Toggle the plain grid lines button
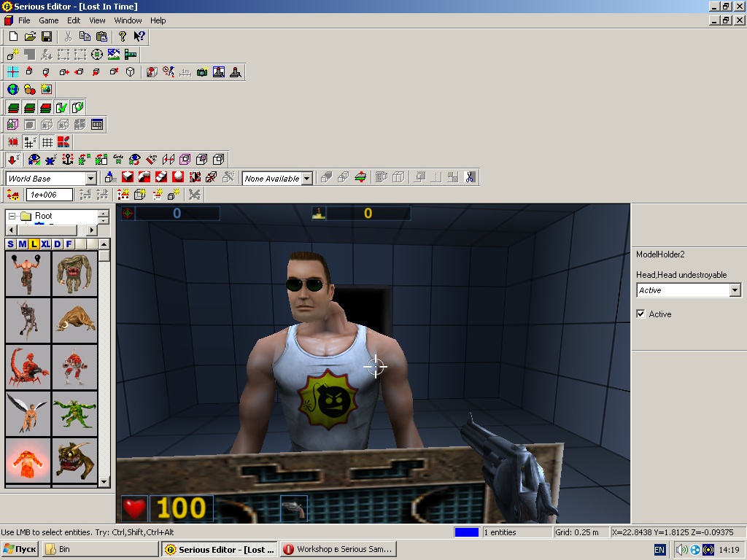This screenshot has width=747, height=560. 47,142
